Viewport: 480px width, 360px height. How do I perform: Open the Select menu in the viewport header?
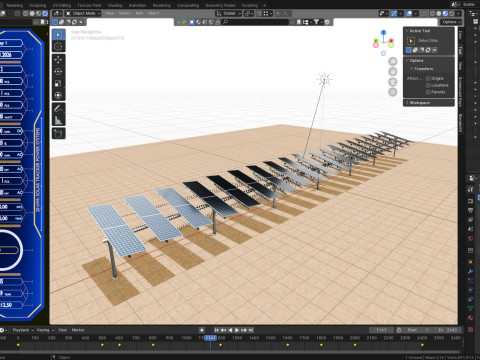pos(124,13)
